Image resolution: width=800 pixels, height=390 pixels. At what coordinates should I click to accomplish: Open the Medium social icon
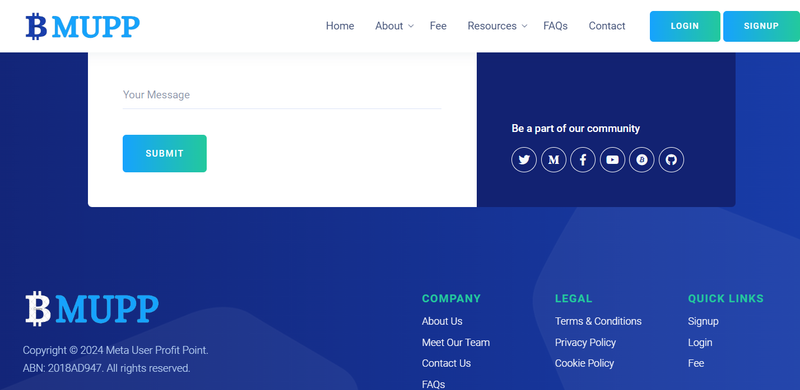click(x=554, y=160)
